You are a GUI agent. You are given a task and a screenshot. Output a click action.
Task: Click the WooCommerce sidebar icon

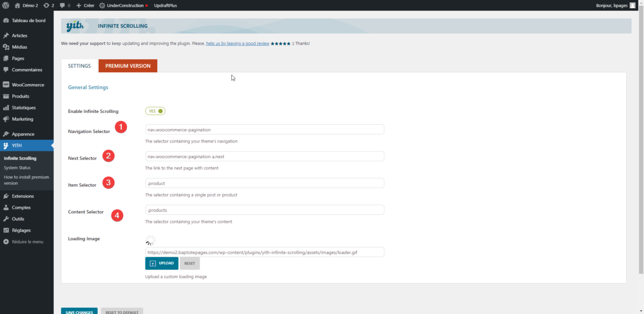[x=6, y=85]
